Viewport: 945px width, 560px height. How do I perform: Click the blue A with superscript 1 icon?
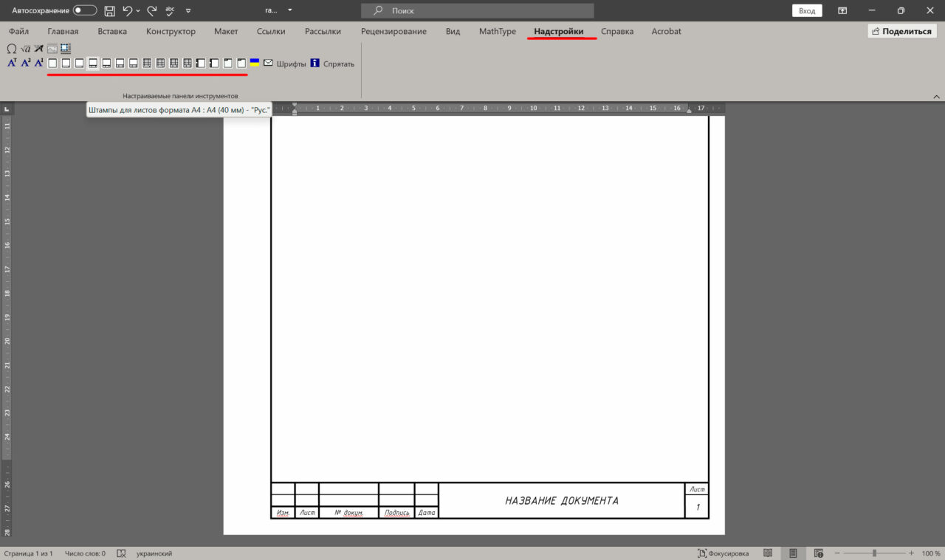[x=38, y=63]
